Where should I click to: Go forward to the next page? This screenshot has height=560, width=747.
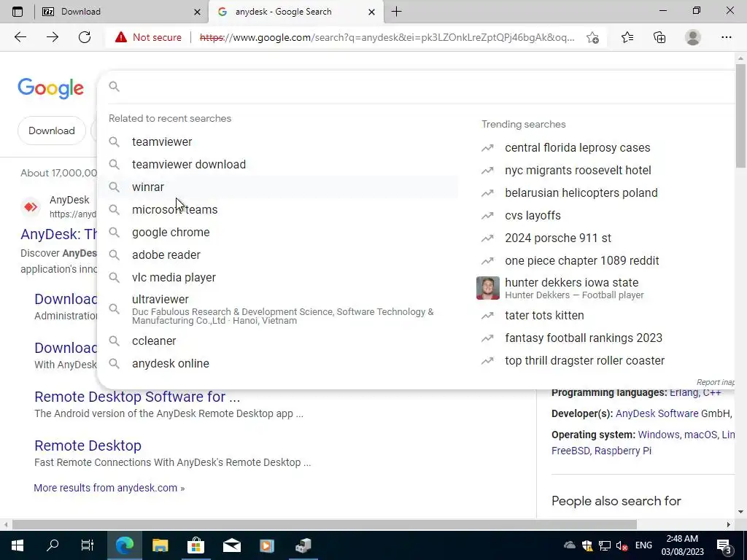(53, 37)
